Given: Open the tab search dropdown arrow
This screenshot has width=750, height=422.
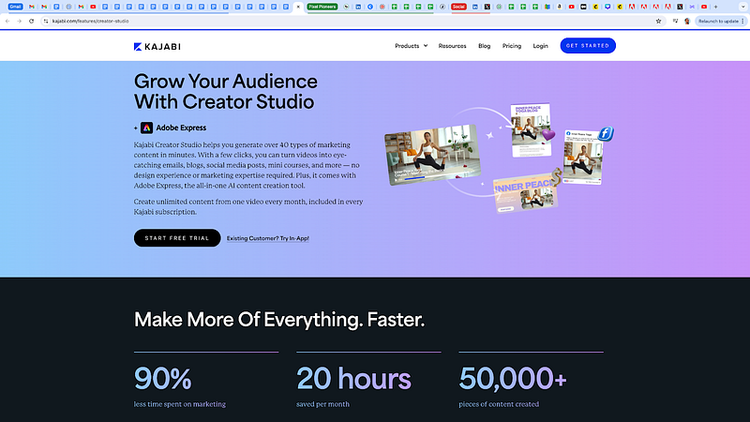Looking at the screenshot, I should click(x=743, y=7).
